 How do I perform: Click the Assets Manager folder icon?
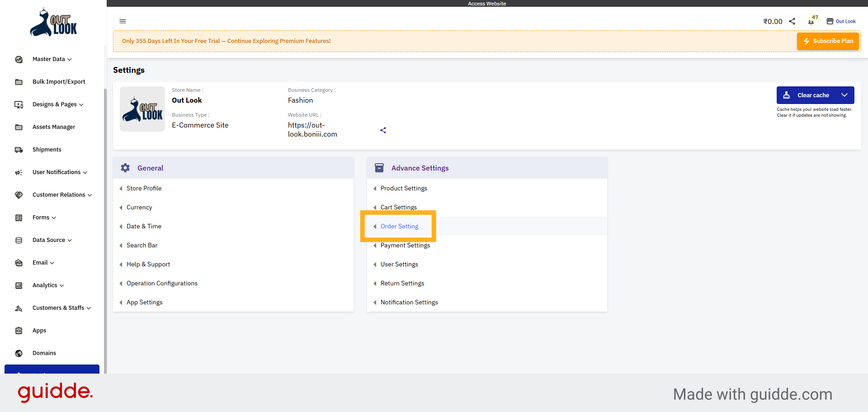(x=19, y=127)
